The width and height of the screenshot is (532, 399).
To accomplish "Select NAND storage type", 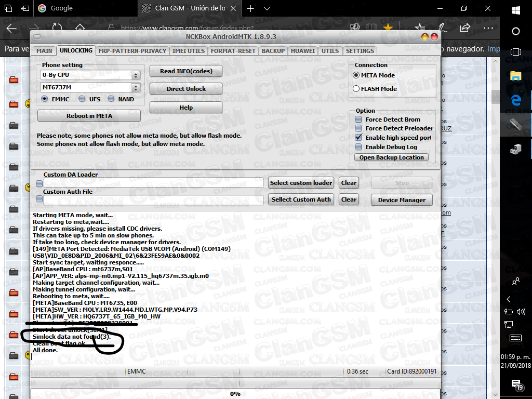I will (x=111, y=99).
